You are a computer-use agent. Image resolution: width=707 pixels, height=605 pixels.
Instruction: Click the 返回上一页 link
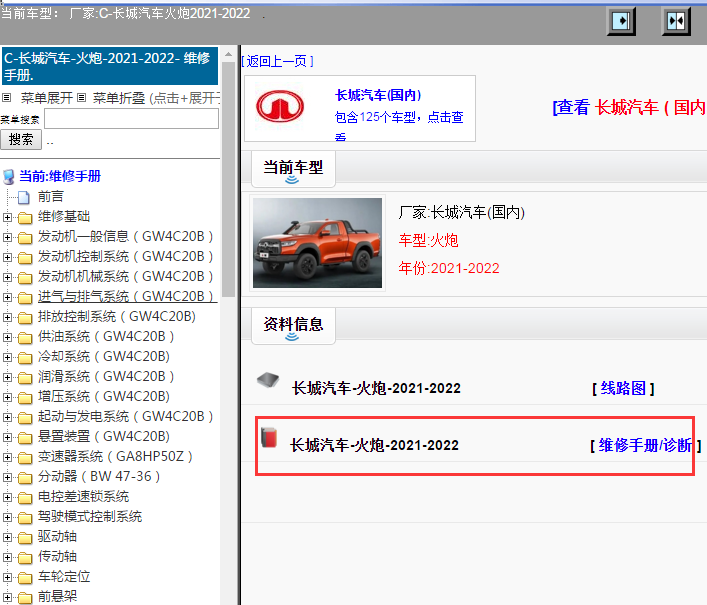point(277,61)
